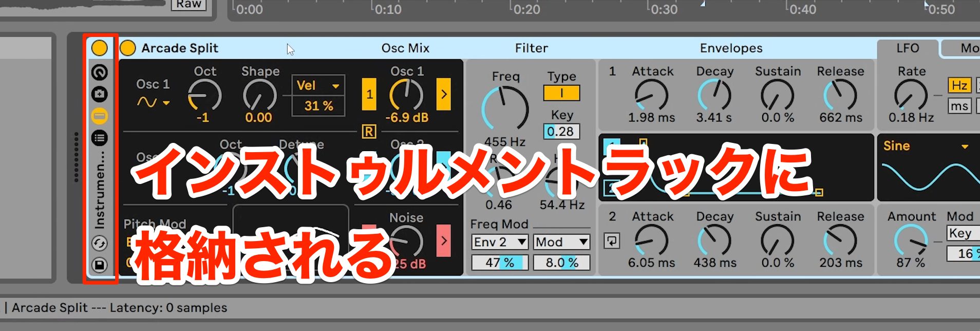Open the Sine LFO waveform dropdown
980x331 pixels.
926,146
